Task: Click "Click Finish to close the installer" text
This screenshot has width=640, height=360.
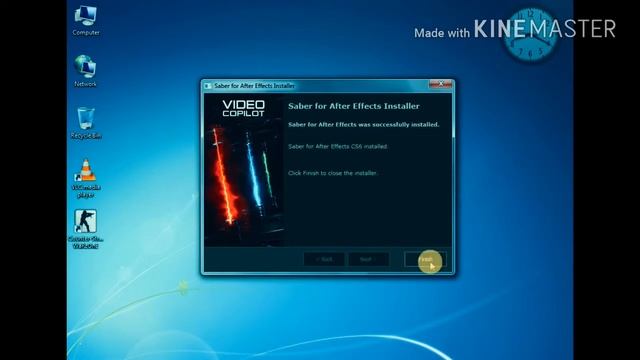Action: [x=333, y=173]
